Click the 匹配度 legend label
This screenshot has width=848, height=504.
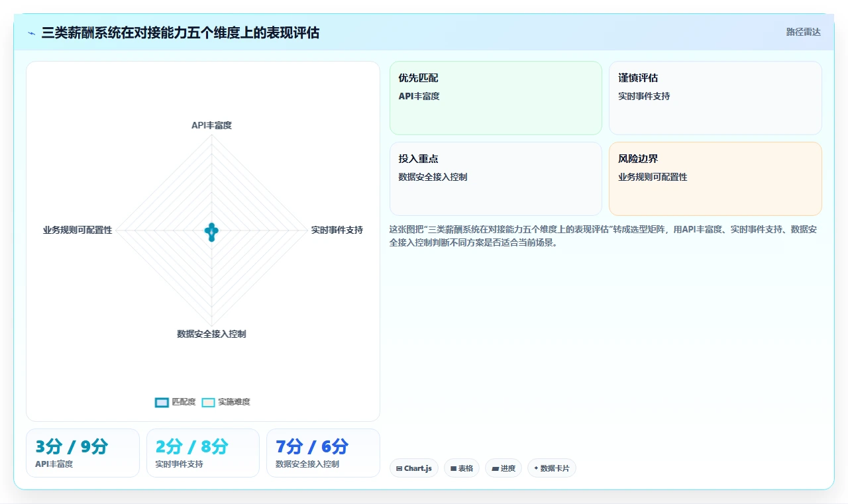pyautogui.click(x=184, y=402)
